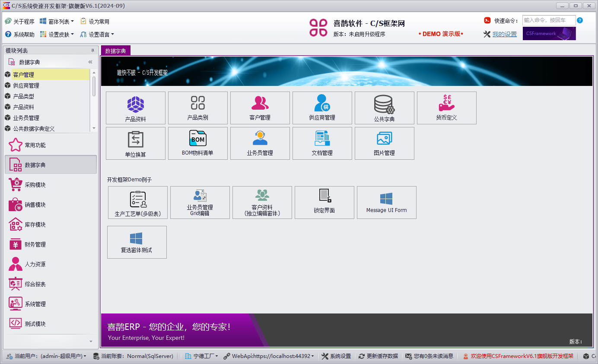Open the Message UI Form tile
598x364 pixels.
point(387,203)
